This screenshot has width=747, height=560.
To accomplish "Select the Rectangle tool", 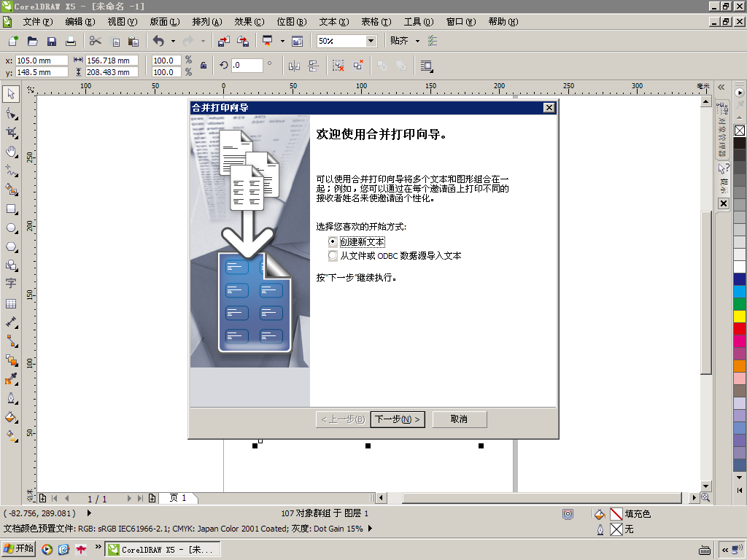I will tap(11, 209).
